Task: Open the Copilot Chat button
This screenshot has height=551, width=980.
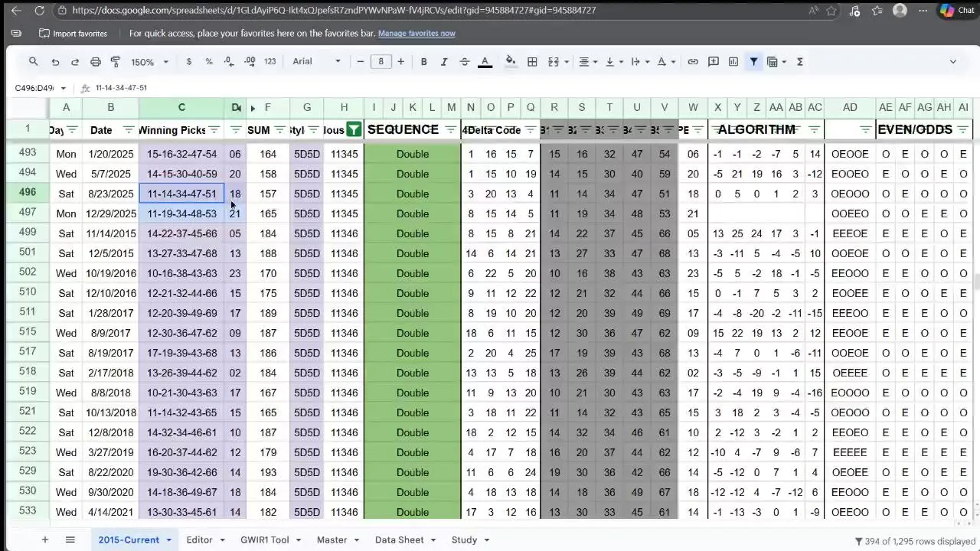Action: 957,11
